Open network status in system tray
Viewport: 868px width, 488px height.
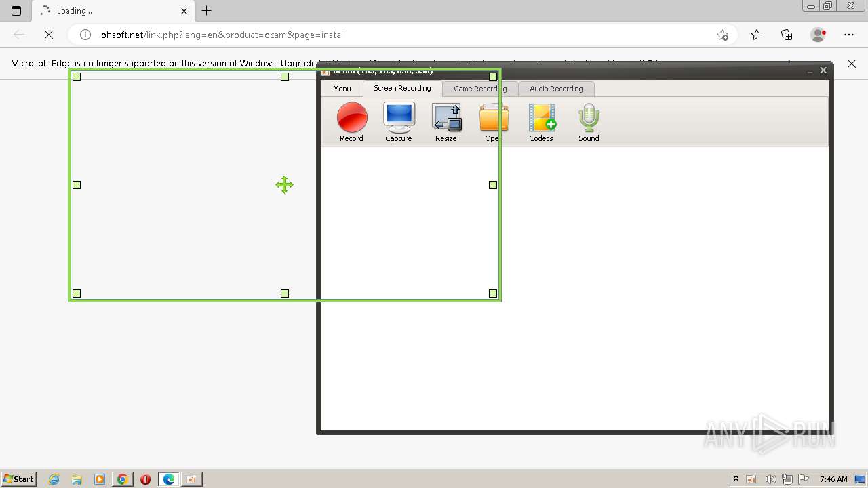click(787, 479)
